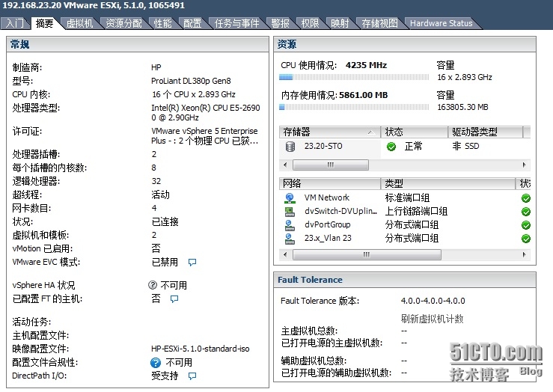553x392 pixels.
Task: Click the HP-ESXi-5.1.0-standard-iso value
Action: click(x=200, y=349)
